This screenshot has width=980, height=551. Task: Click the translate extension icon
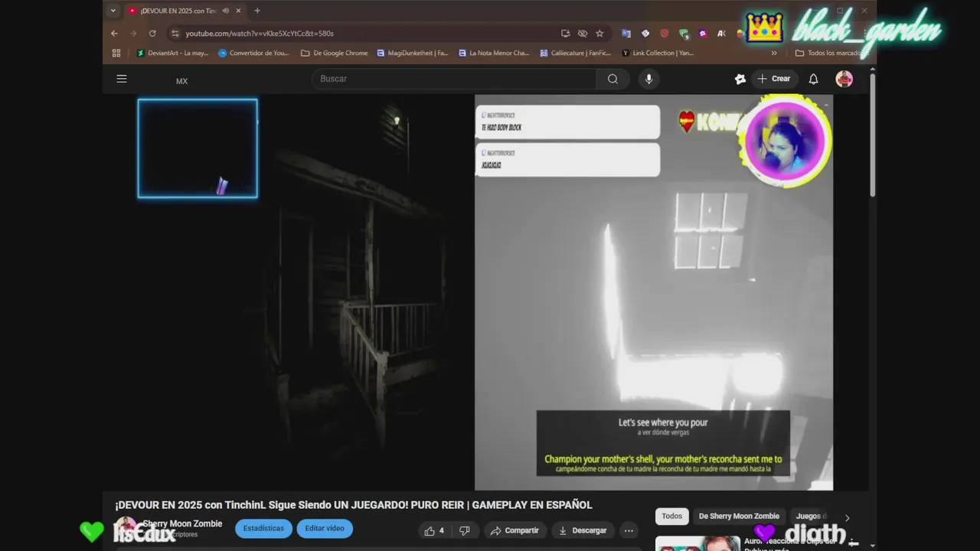pyautogui.click(x=626, y=34)
